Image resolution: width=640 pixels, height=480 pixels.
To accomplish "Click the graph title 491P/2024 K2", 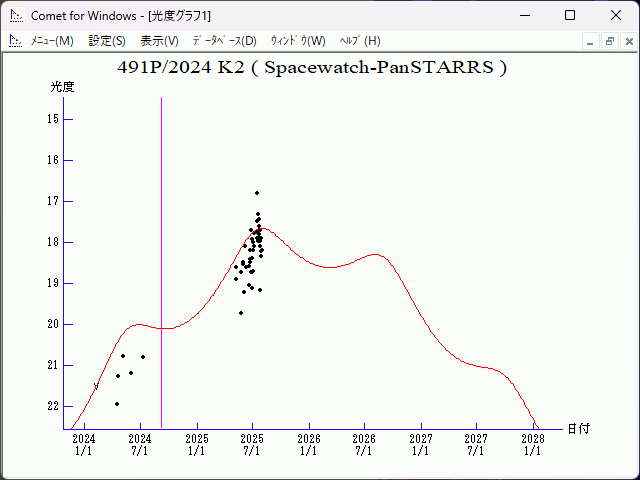I will (x=312, y=67).
